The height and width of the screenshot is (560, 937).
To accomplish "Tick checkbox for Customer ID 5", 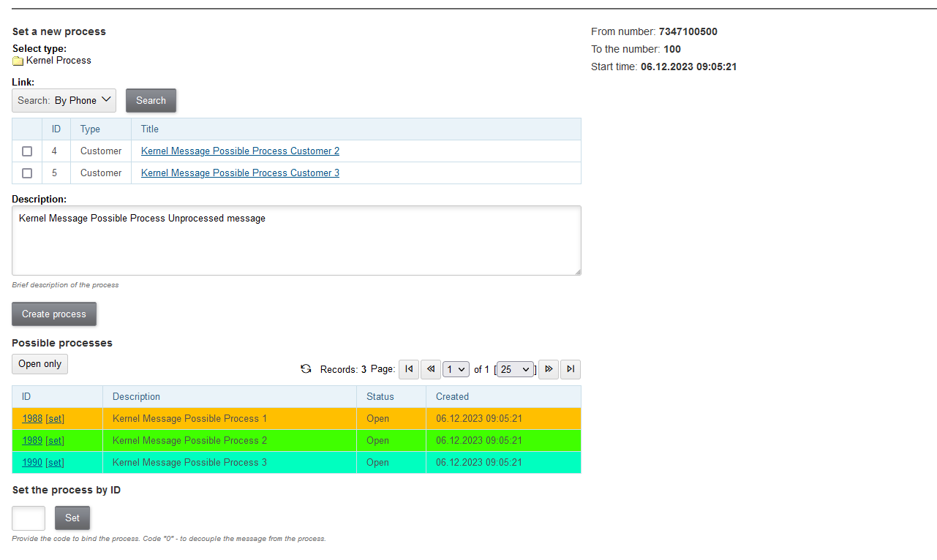I will pyautogui.click(x=27, y=173).
